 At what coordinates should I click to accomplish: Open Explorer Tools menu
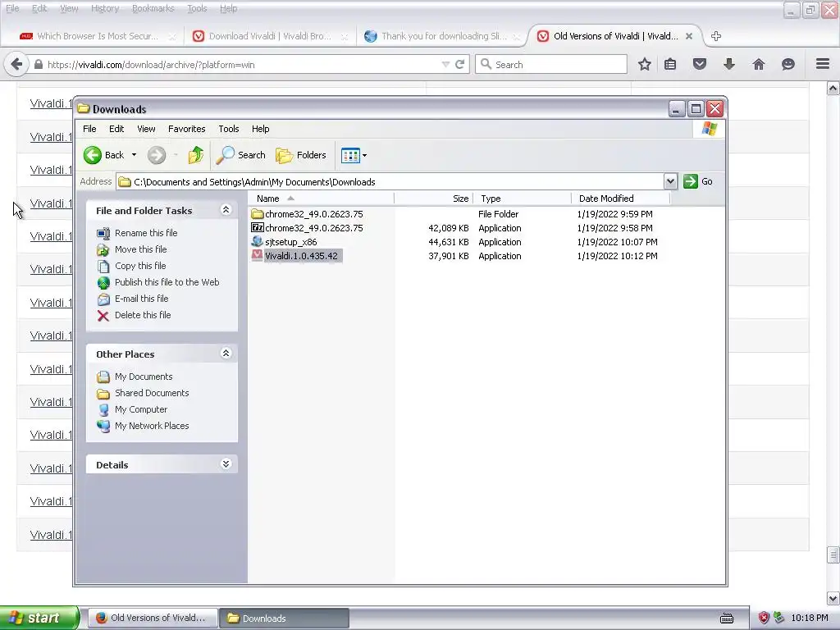229,129
